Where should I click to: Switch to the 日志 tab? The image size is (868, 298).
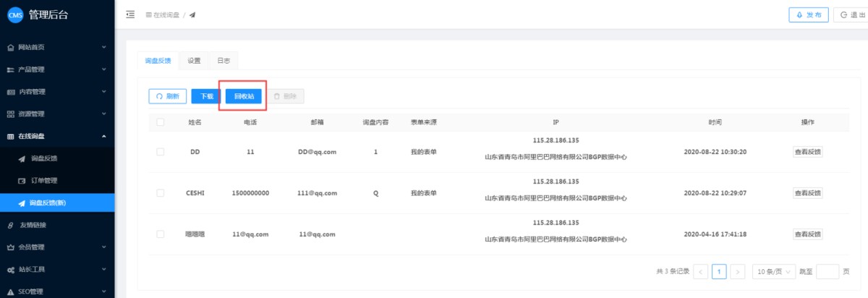tap(224, 61)
